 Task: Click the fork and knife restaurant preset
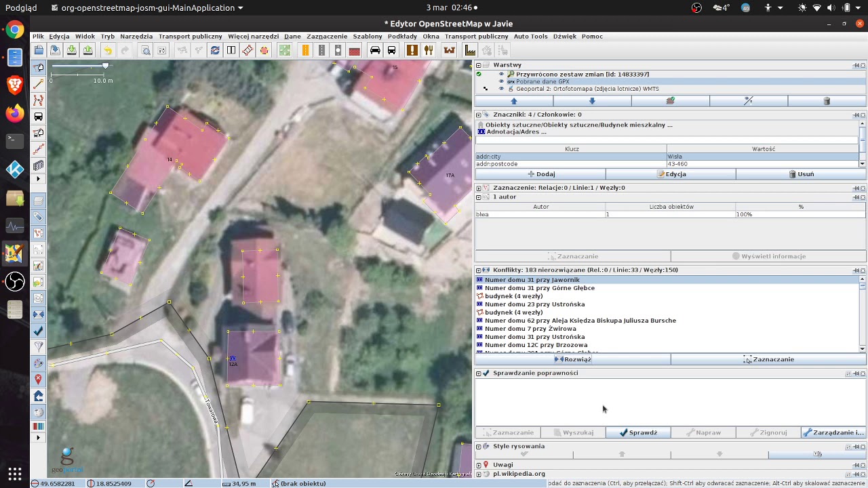point(429,50)
